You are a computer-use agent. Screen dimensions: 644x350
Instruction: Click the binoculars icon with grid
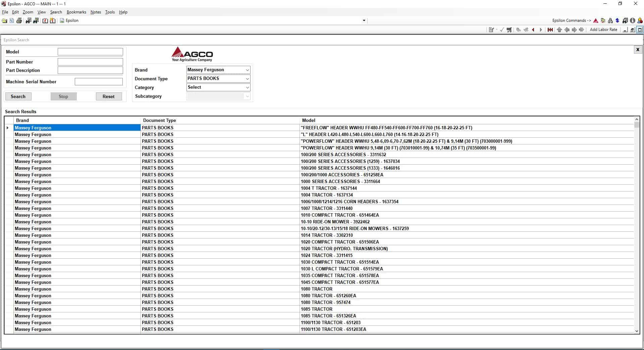(28, 21)
